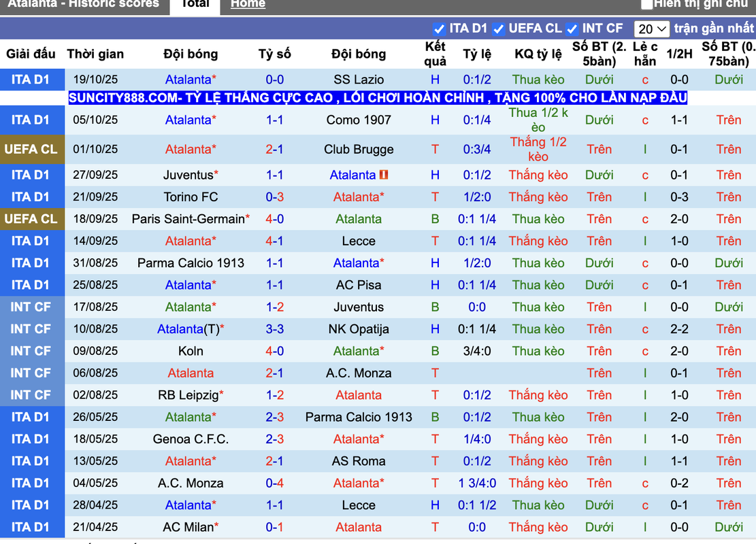Open the 0-4 score at A.C. Monza
The width and height of the screenshot is (756, 544).
tap(274, 483)
